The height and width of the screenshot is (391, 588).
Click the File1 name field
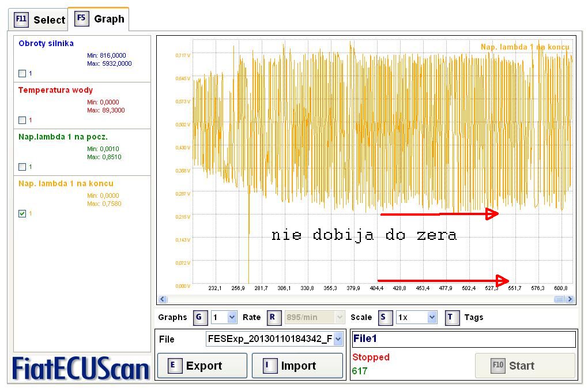[x=463, y=339]
